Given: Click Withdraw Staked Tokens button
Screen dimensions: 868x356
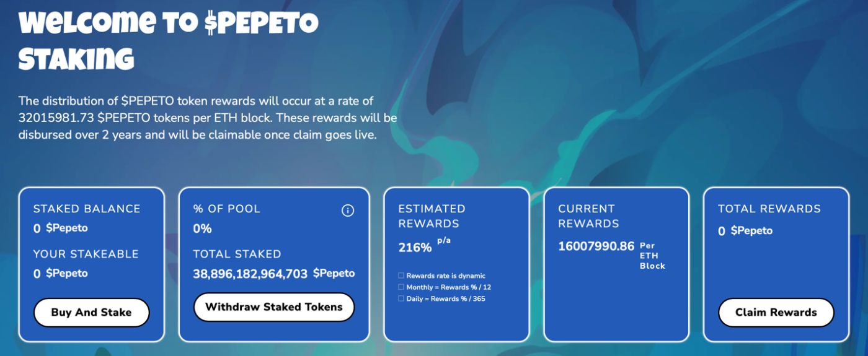Looking at the screenshot, I should pos(274,307).
